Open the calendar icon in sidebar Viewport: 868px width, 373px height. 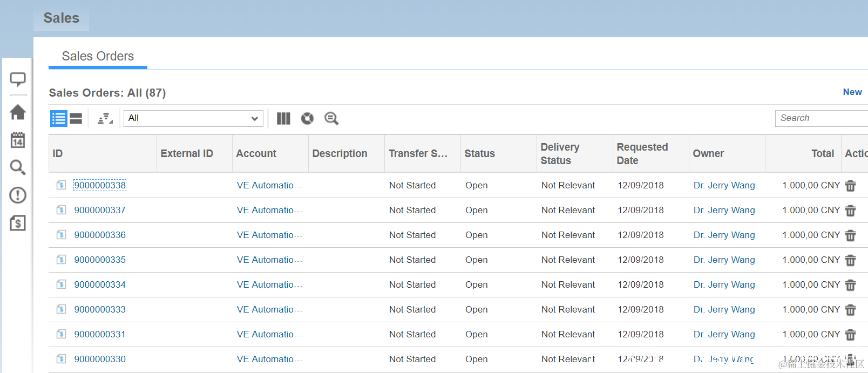(x=18, y=140)
